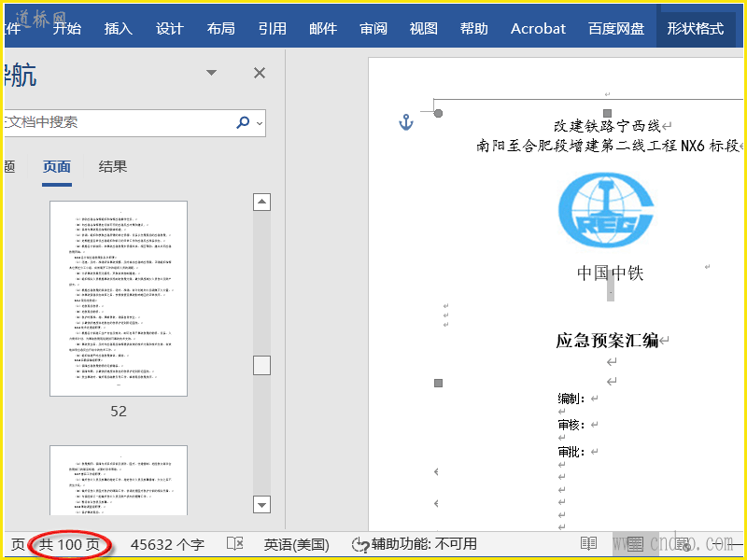Image resolution: width=747 pixels, height=560 pixels.
Task: Click the thumbnail scrollbar handle
Action: (x=261, y=365)
